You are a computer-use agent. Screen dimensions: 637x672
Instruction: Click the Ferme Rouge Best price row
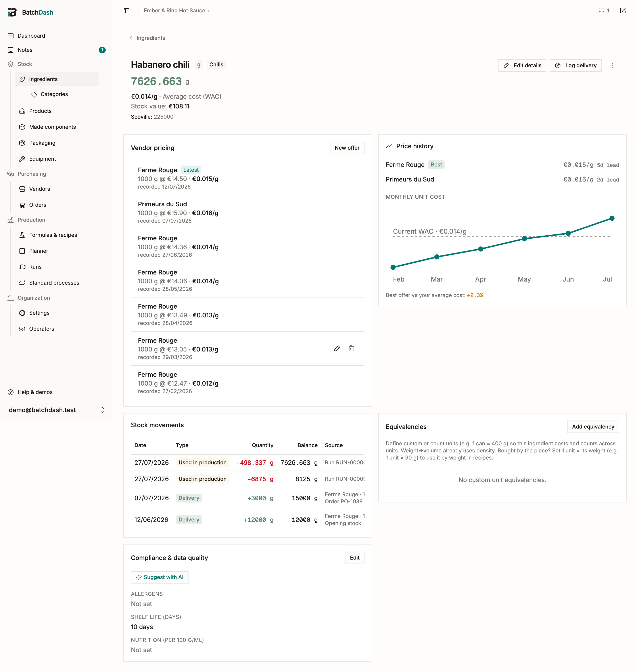pyautogui.click(x=502, y=165)
